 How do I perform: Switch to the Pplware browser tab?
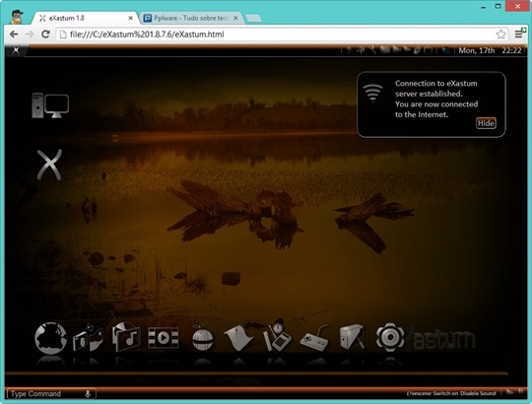tap(191, 18)
